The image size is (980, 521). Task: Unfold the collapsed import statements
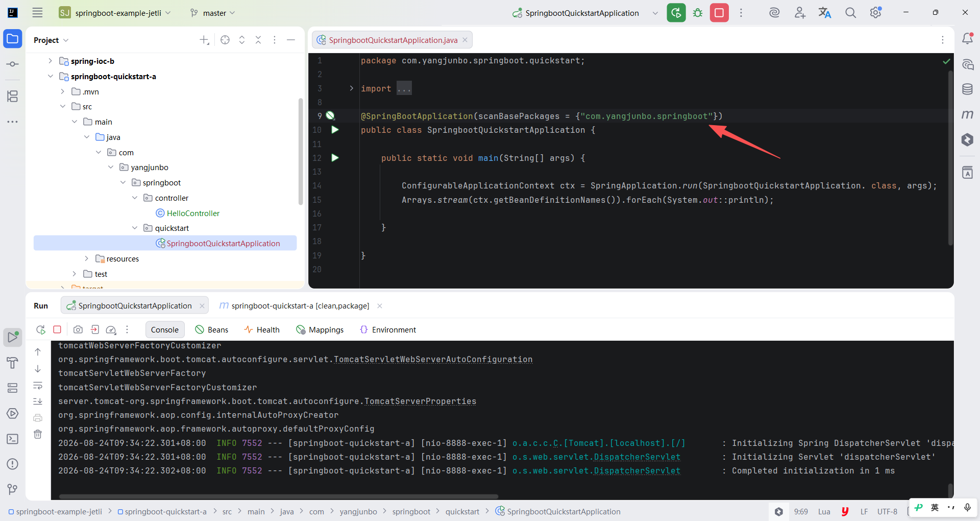pos(351,88)
